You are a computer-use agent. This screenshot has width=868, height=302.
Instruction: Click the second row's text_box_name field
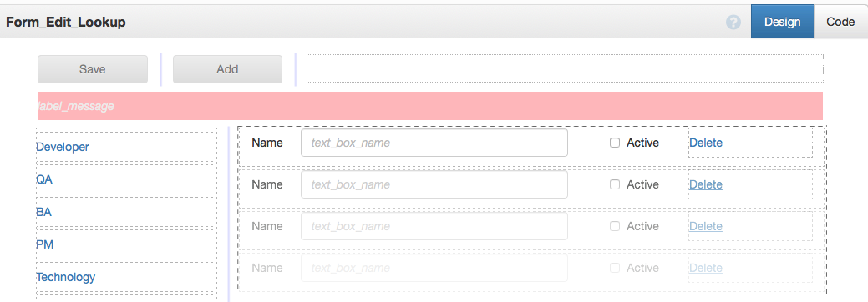coord(434,184)
